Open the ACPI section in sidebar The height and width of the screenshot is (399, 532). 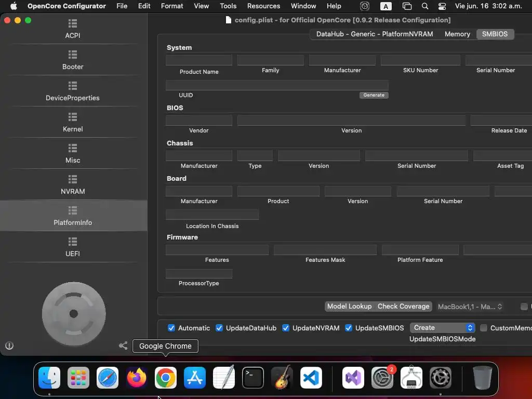coord(73,29)
